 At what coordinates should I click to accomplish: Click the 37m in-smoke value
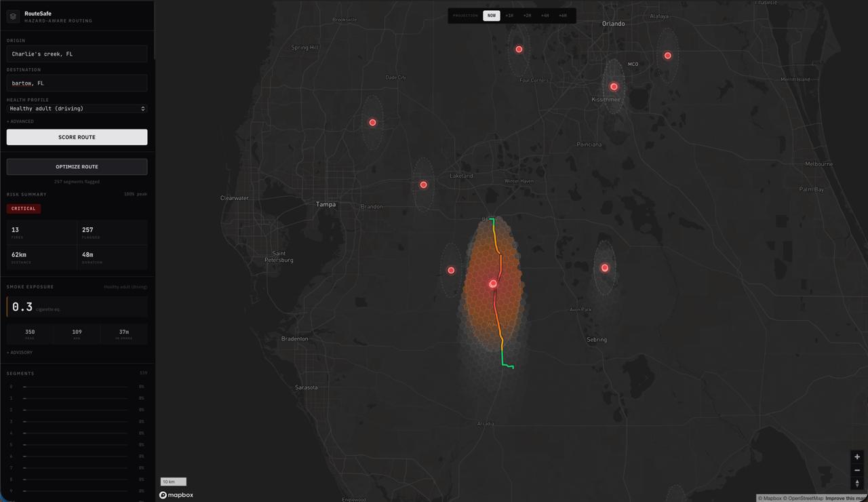[123, 332]
